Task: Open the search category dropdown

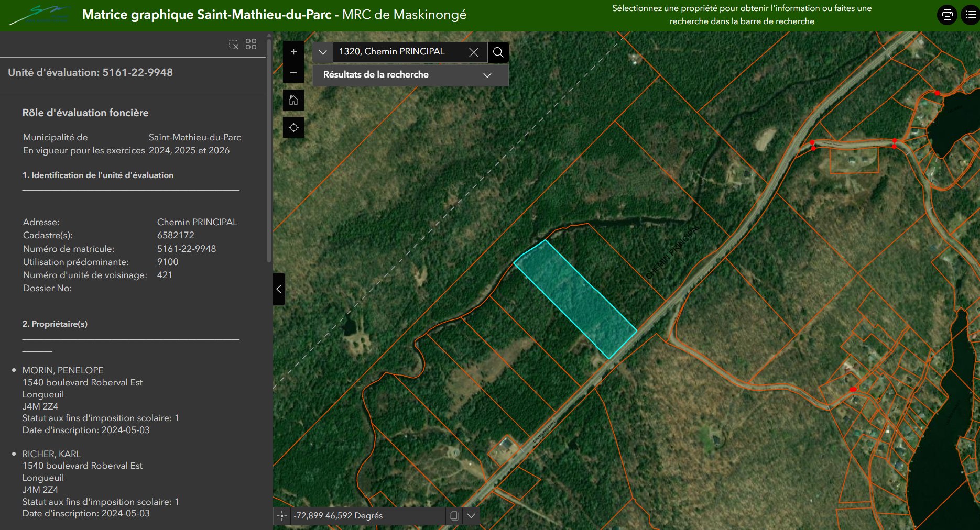Action: click(322, 52)
